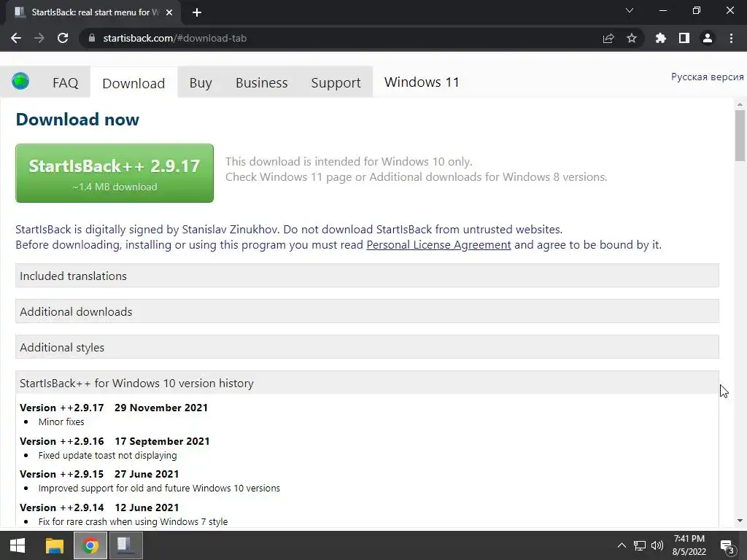
Task: Open the Personal License Agreement link
Action: pos(438,245)
